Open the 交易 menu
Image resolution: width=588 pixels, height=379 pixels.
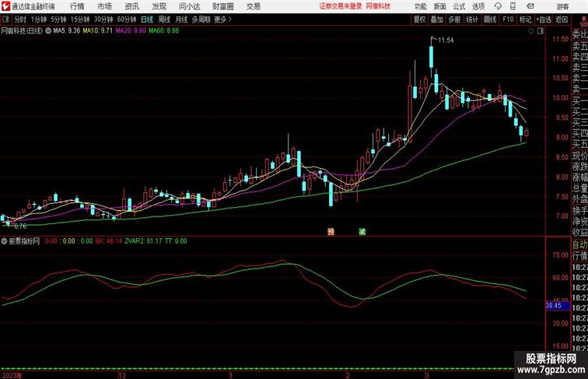click(254, 6)
